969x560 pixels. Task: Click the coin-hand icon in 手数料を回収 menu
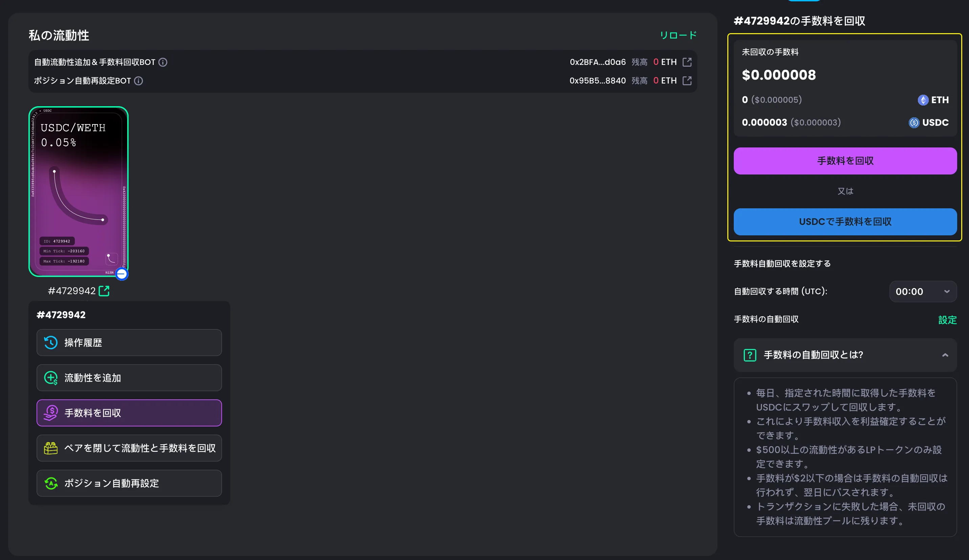click(x=51, y=413)
